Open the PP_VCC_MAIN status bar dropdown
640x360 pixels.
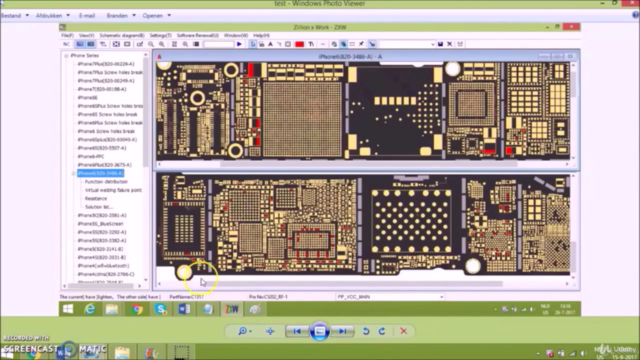point(441,297)
